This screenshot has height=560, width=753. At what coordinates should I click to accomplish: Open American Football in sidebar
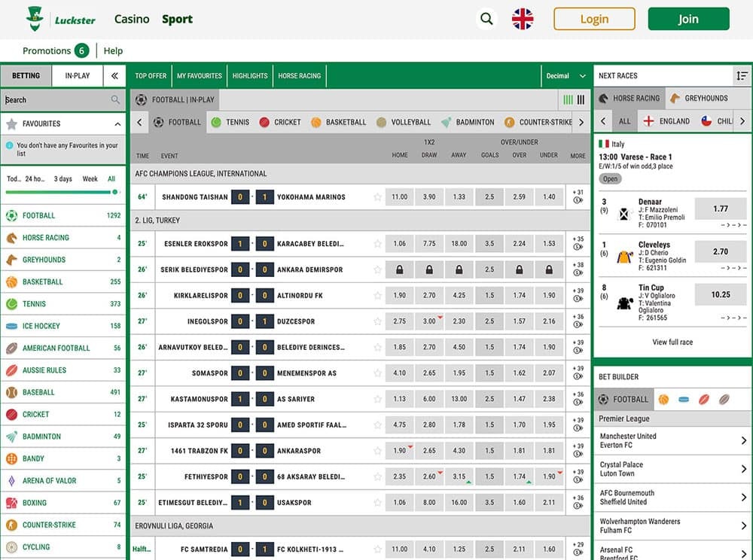63,348
